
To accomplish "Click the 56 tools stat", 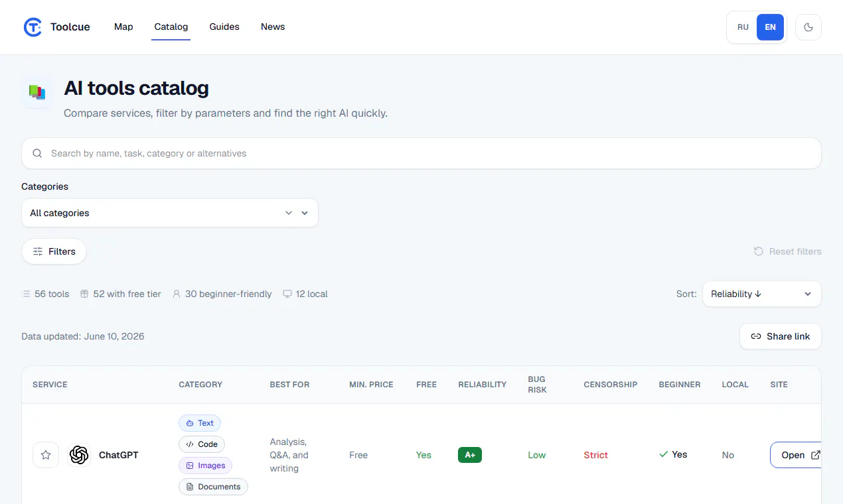I will (46, 294).
